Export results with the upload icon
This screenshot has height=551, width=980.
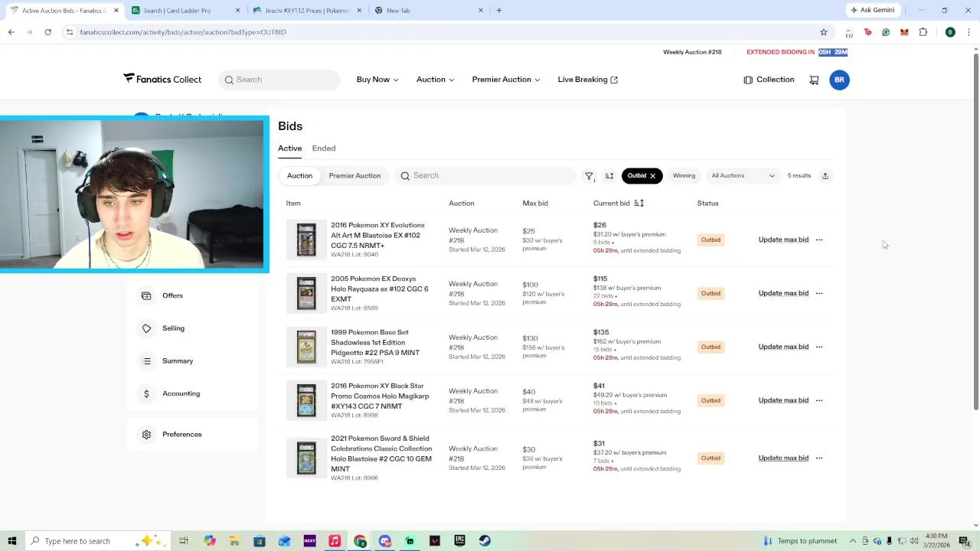(825, 176)
